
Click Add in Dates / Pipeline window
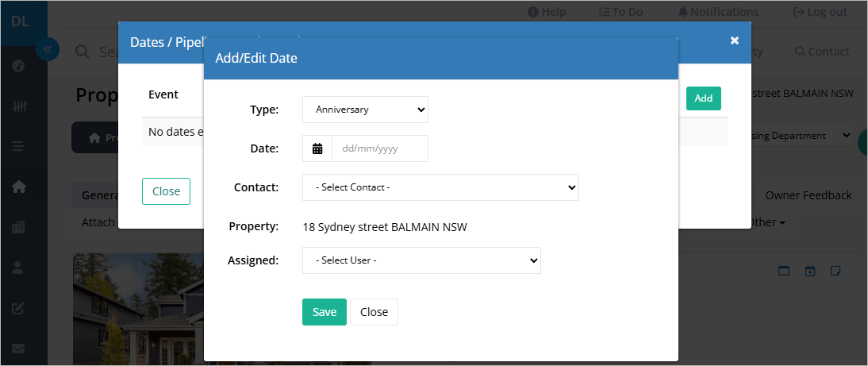704,98
